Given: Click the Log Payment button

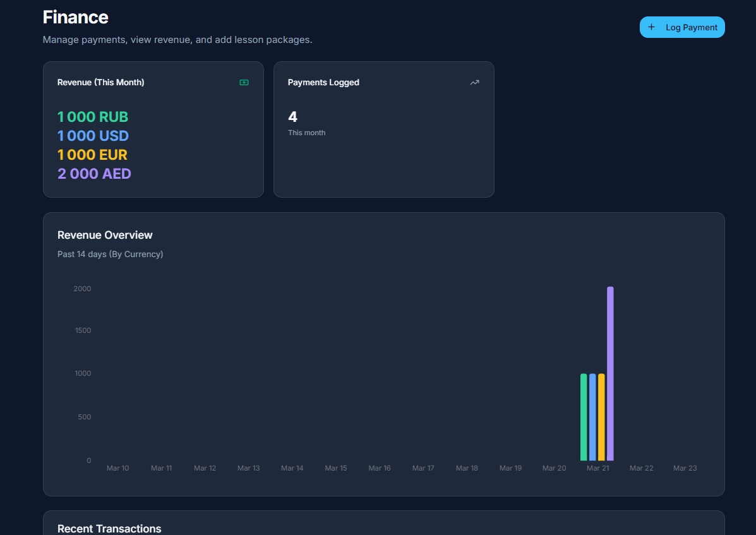Looking at the screenshot, I should click(x=682, y=27).
